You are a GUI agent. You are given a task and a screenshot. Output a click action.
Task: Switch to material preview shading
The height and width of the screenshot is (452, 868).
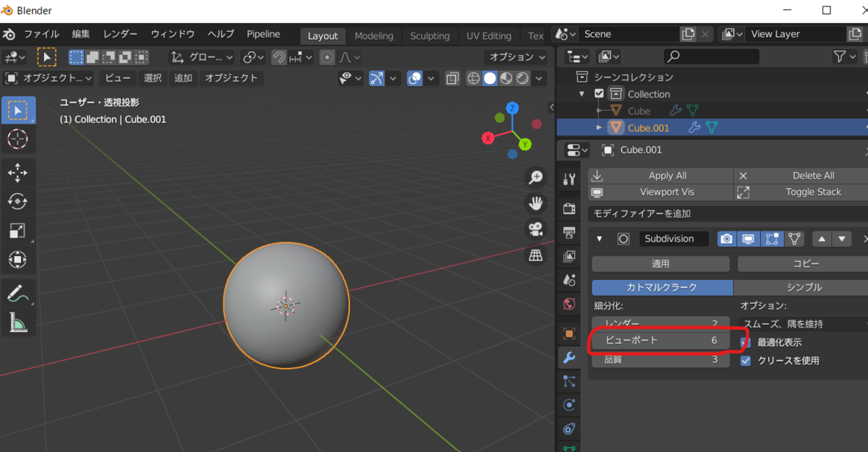tap(506, 78)
